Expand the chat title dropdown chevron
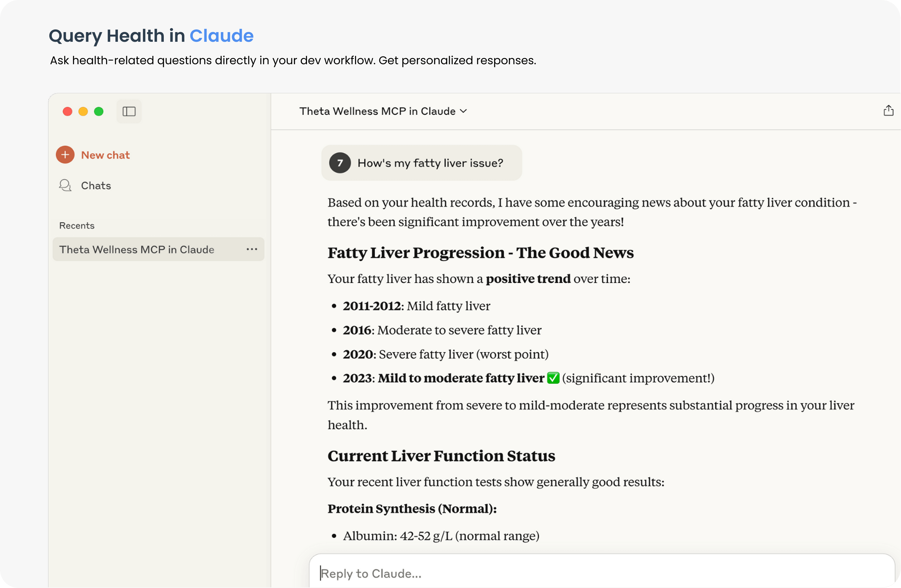This screenshot has height=588, width=901. (x=463, y=111)
